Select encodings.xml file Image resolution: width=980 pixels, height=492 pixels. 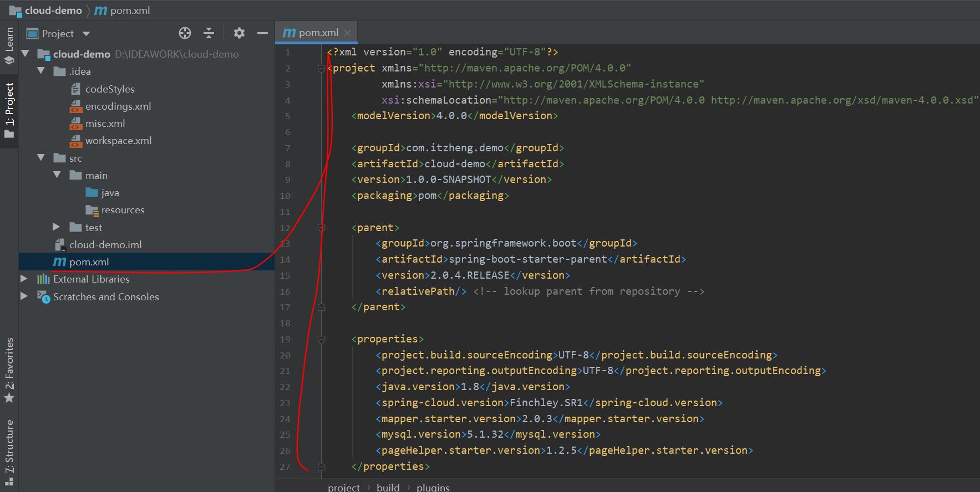[118, 106]
